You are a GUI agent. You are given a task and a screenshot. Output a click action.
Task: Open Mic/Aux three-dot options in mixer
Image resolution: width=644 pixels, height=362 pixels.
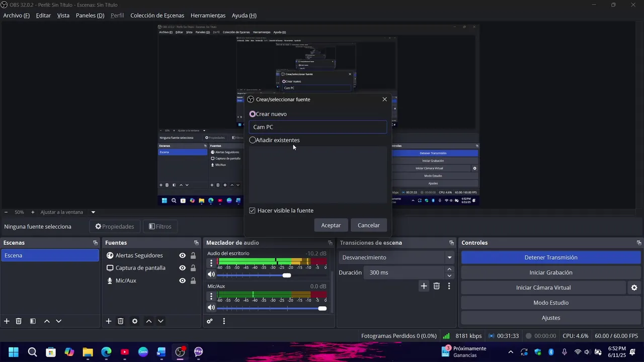click(x=211, y=295)
